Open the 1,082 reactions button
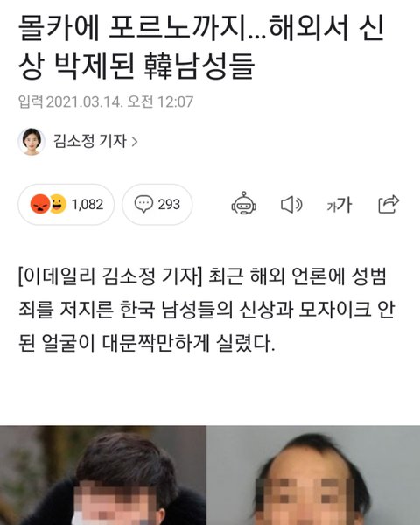The width and height of the screenshot is (420, 525). [66, 204]
